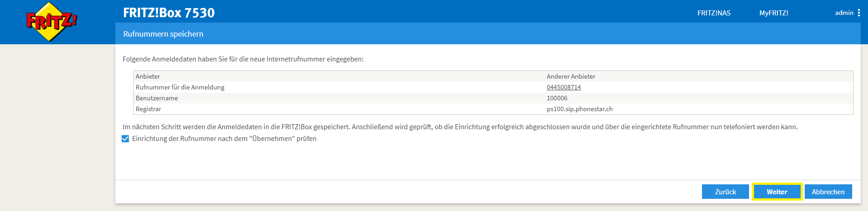
Task: Click the FRITZ! logo
Action: click(52, 22)
